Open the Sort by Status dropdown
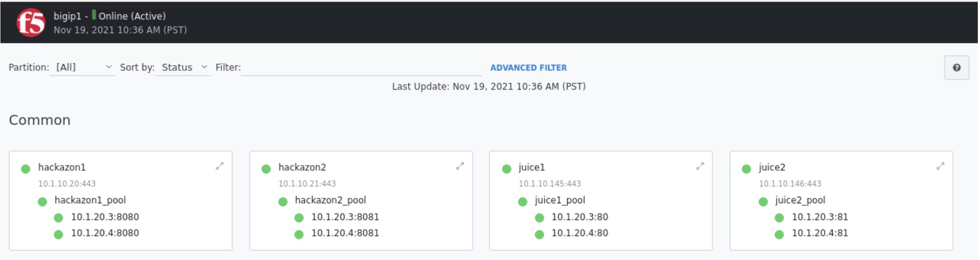Viewport: 980px width, 260px height. pyautogui.click(x=183, y=67)
